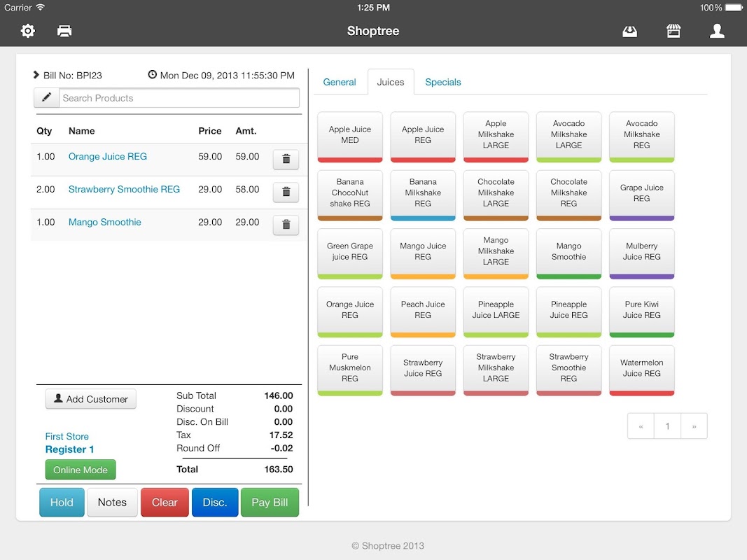Add Apple Juice MED product
Screen dimensions: 747x560
click(350, 136)
